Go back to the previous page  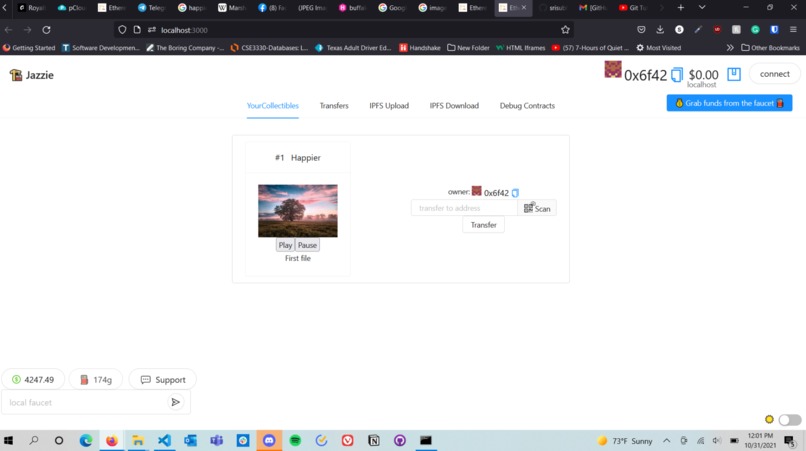(x=9, y=30)
